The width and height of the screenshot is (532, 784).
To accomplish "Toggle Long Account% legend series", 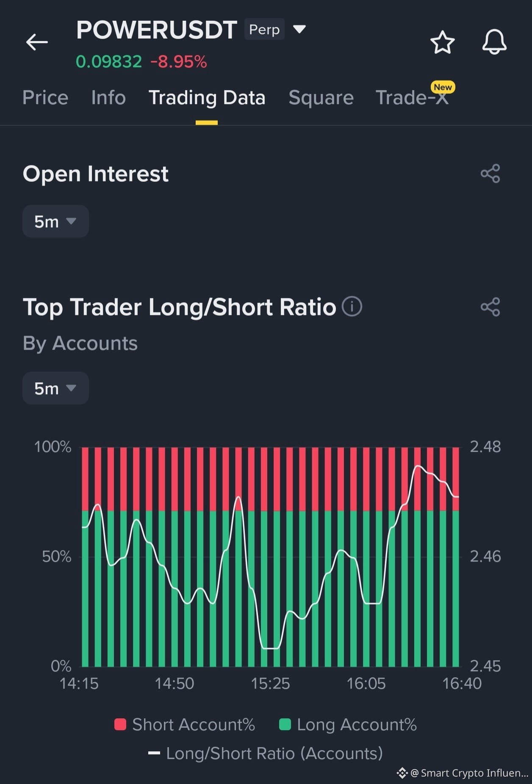I will pos(348,725).
